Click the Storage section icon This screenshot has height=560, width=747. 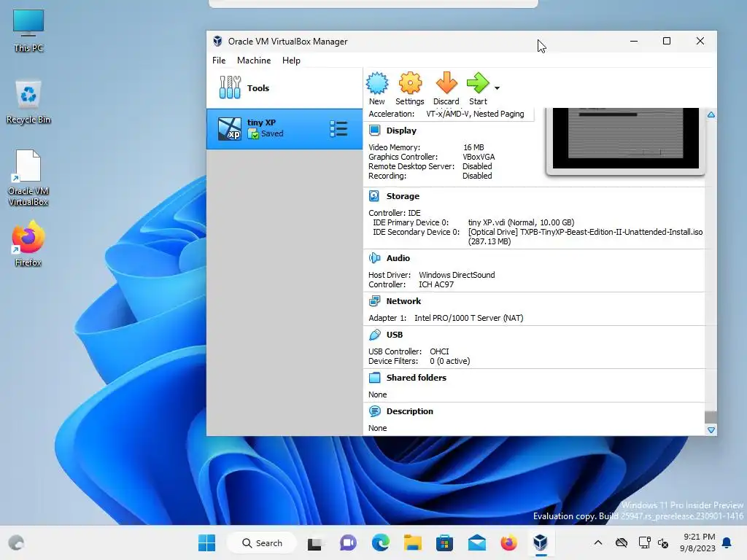(x=374, y=196)
